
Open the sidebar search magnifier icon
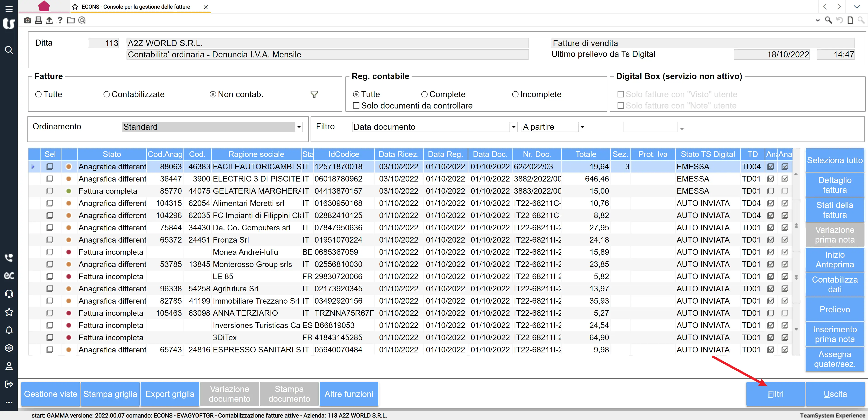[9, 50]
